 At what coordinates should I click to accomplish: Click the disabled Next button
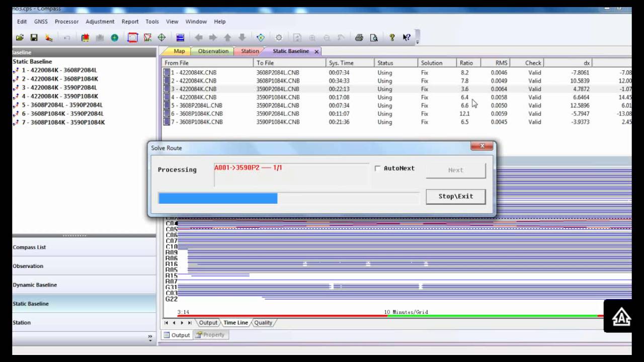tap(456, 170)
